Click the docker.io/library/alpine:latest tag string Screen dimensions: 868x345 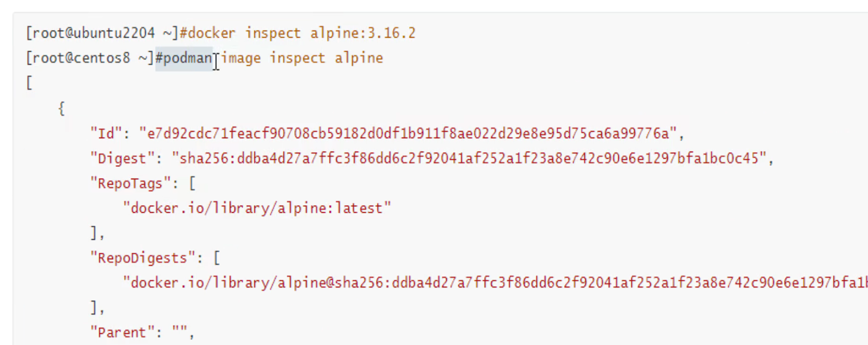pos(257,208)
